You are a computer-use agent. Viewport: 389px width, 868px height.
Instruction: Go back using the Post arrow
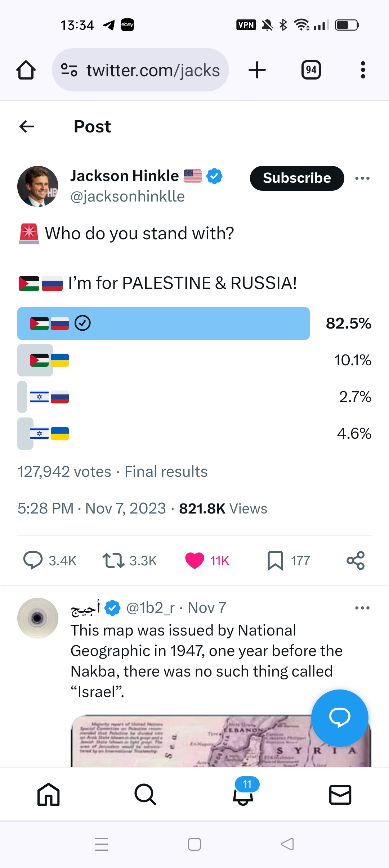coord(27,127)
